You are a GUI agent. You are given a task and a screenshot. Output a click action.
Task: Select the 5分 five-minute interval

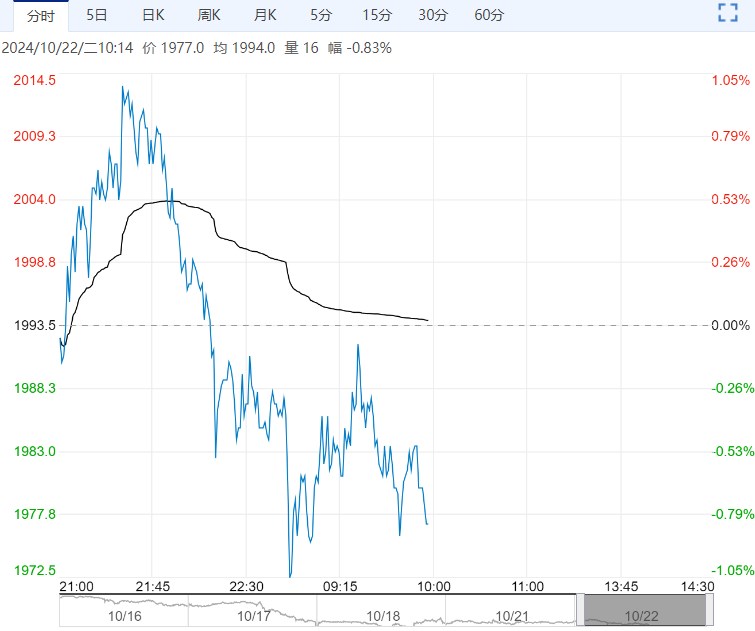click(x=321, y=15)
